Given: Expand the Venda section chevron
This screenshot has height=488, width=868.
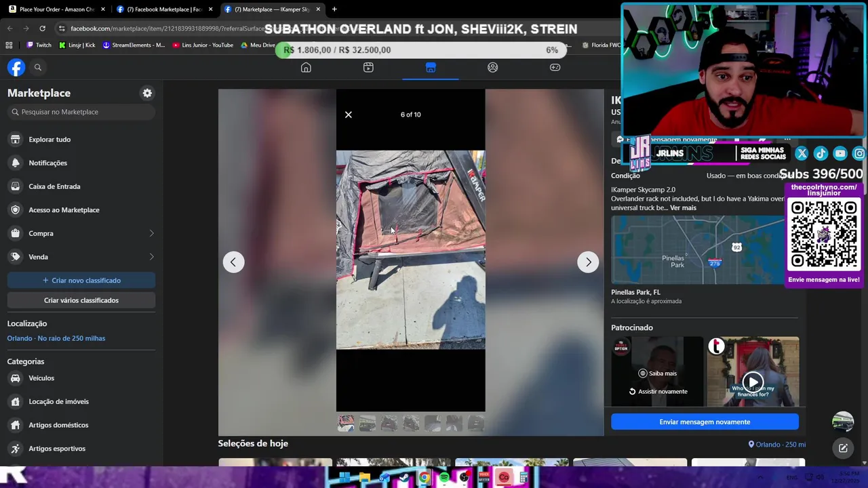Looking at the screenshot, I should pyautogui.click(x=151, y=257).
